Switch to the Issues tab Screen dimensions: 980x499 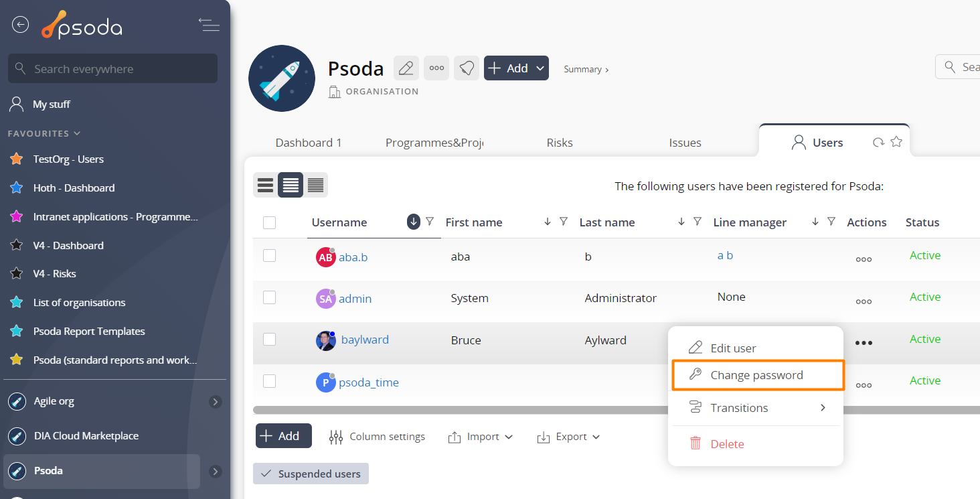pyautogui.click(x=685, y=143)
